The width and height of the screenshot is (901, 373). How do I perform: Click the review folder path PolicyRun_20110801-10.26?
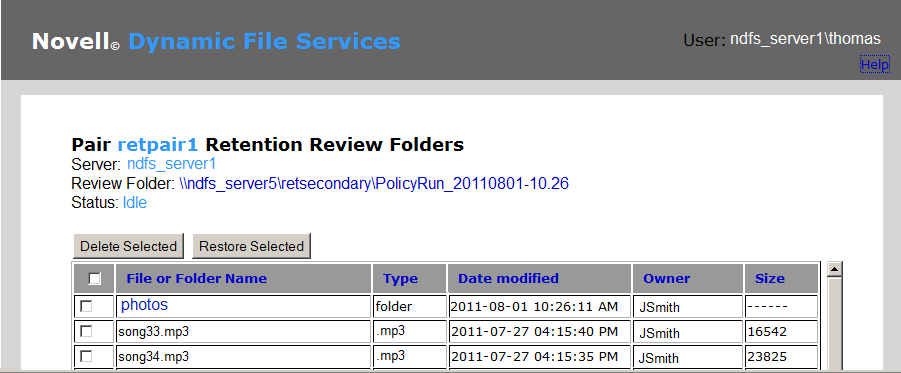(374, 184)
